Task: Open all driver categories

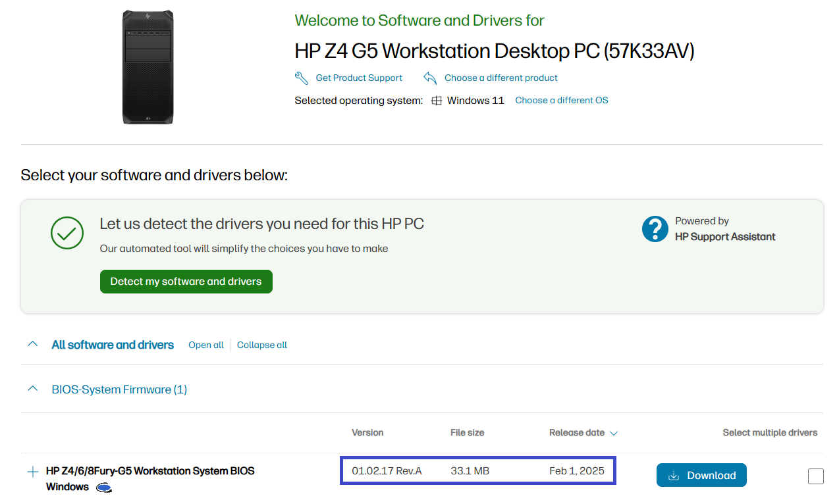Action: point(205,345)
